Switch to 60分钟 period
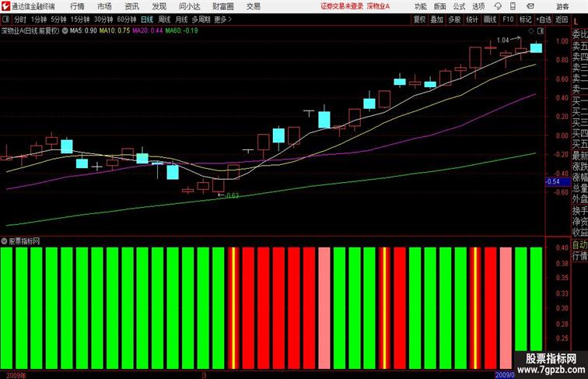The height and width of the screenshot is (379, 588). [127, 19]
